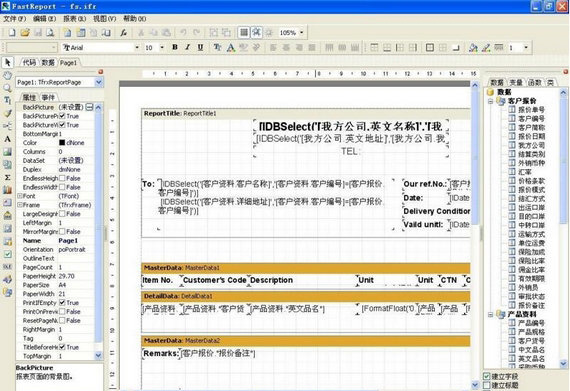Click the script variables fx icon
This screenshot has width=570, height=391.
[x=124, y=33]
